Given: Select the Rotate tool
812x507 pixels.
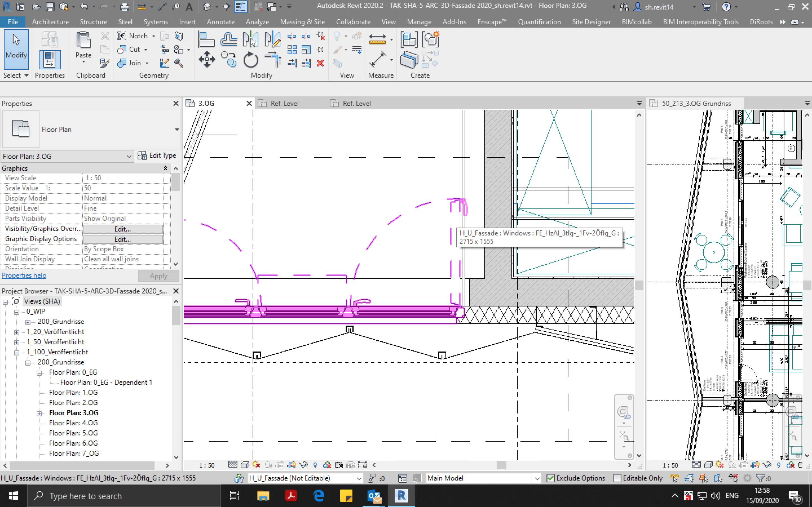Looking at the screenshot, I should click(x=250, y=60).
